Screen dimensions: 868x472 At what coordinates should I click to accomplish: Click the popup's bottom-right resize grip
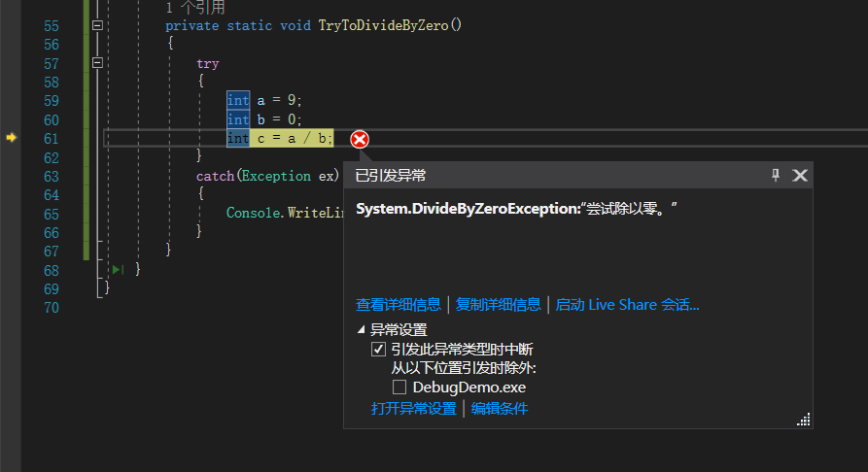coord(804,420)
